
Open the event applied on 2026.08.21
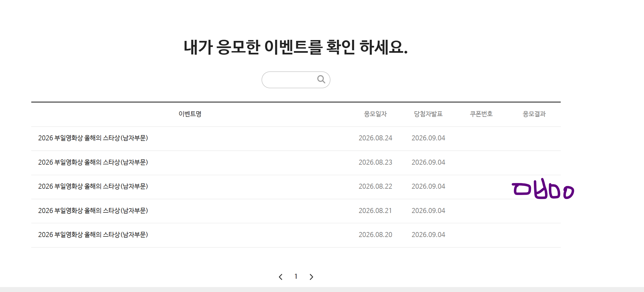point(93,211)
